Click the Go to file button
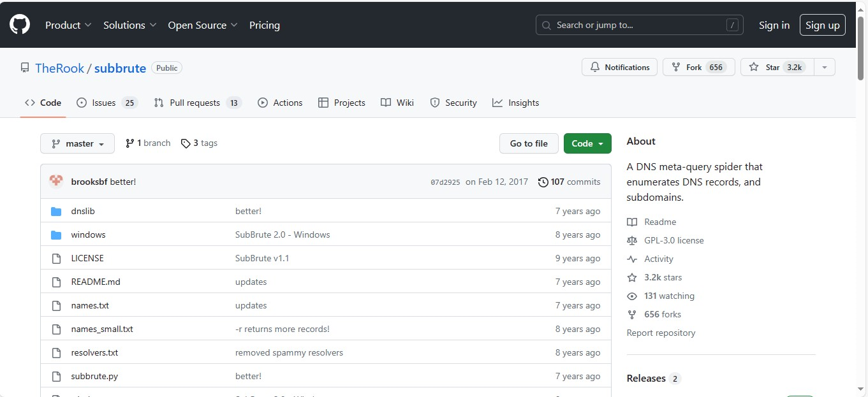 529,143
